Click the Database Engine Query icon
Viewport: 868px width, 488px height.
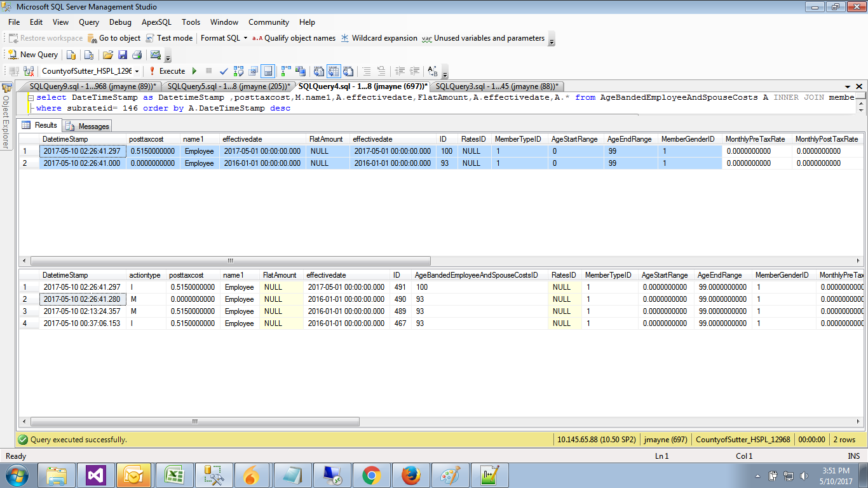pos(71,55)
